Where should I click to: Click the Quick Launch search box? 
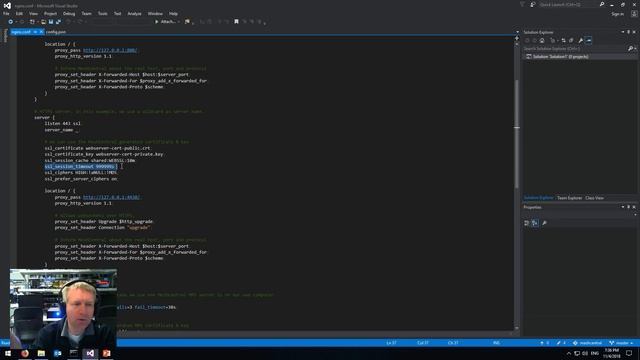(568, 4)
